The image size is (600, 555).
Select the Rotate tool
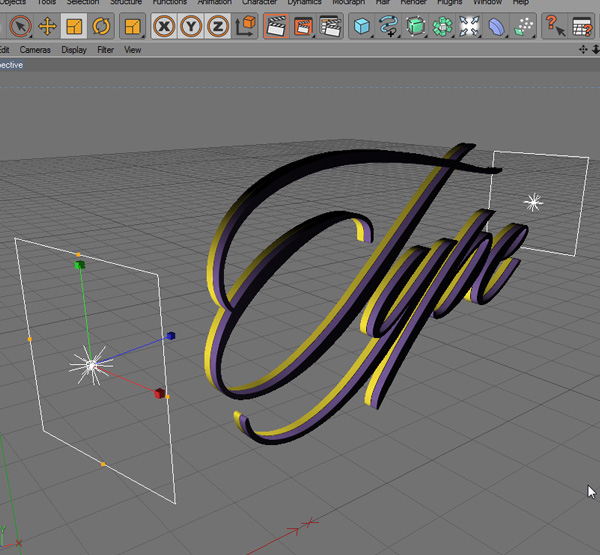tap(101, 27)
